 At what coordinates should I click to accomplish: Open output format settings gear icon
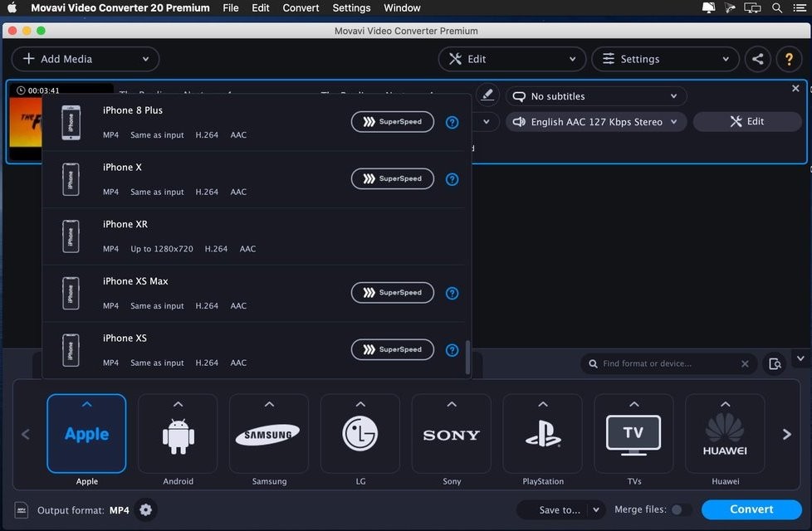tap(146, 510)
